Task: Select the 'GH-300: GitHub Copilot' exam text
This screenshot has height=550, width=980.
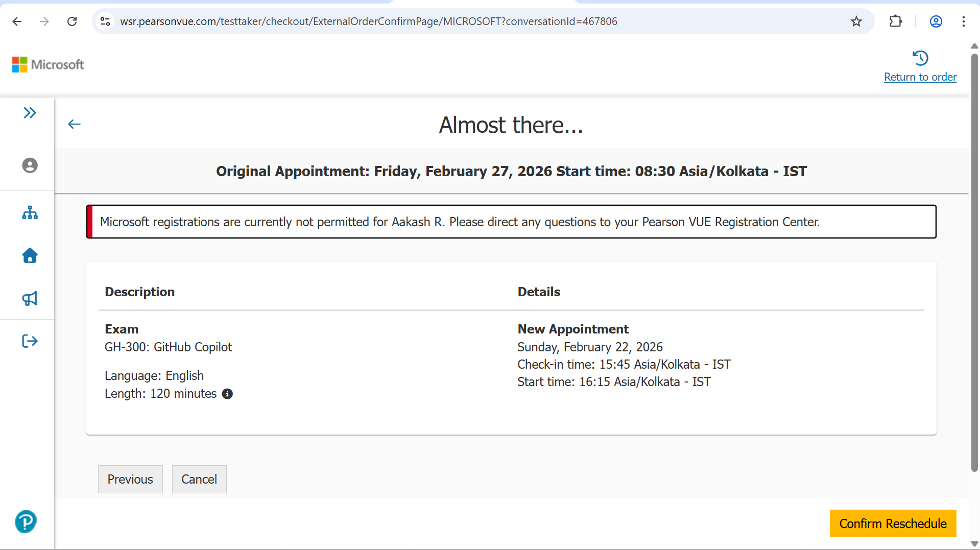Action: [168, 347]
